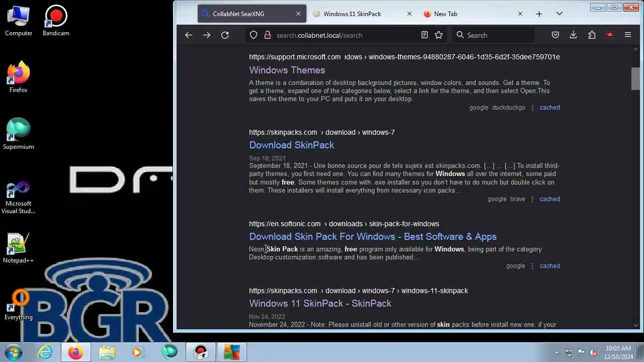The height and width of the screenshot is (362, 644).
Task: Open Action Center flag tray icon
Action: pos(581,352)
